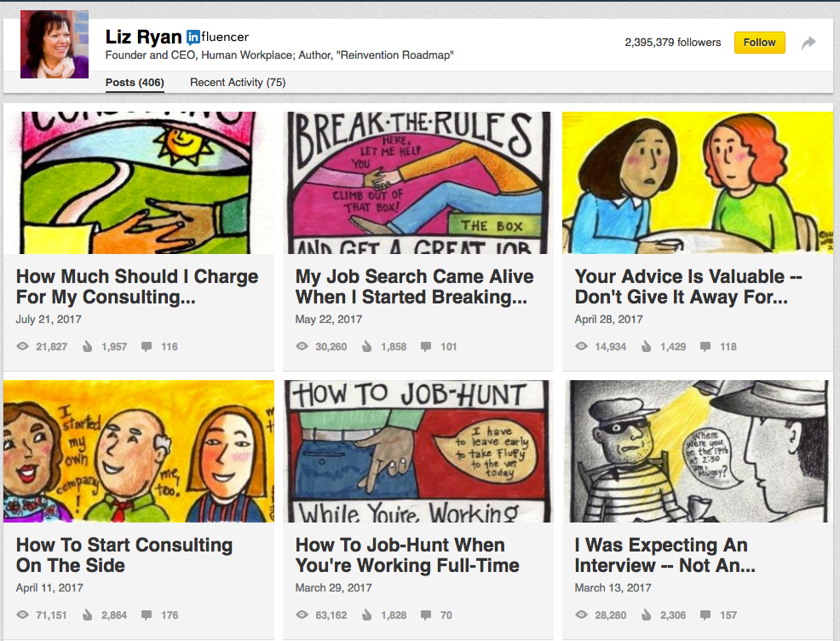Click Liz Ryan's profile photo
The height and width of the screenshot is (641, 840).
[x=55, y=44]
